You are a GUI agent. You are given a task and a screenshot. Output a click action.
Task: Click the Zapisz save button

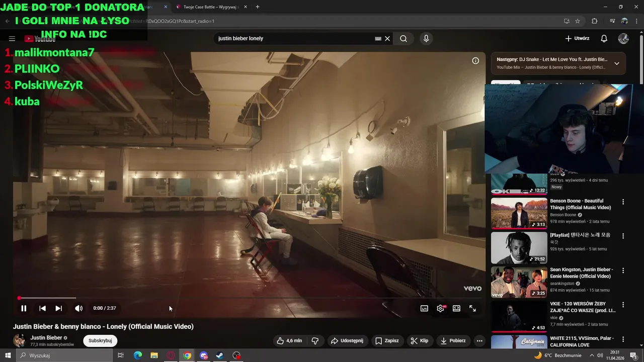[x=387, y=340]
